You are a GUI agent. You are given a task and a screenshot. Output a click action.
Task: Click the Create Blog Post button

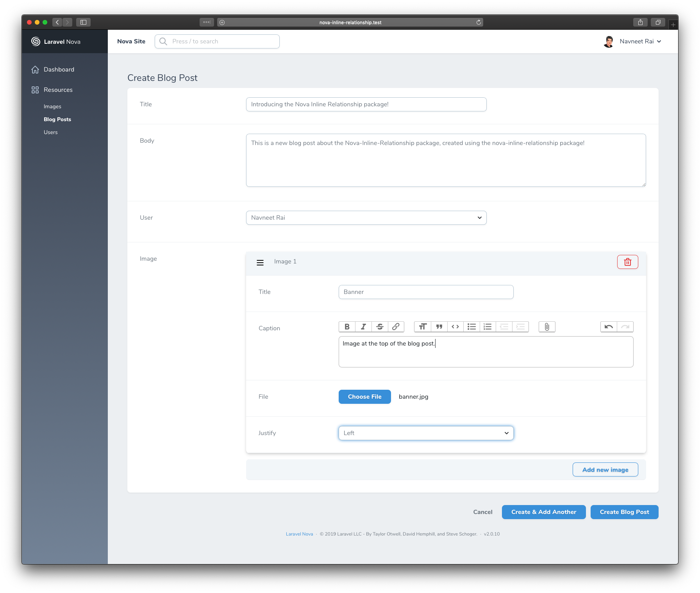(624, 512)
